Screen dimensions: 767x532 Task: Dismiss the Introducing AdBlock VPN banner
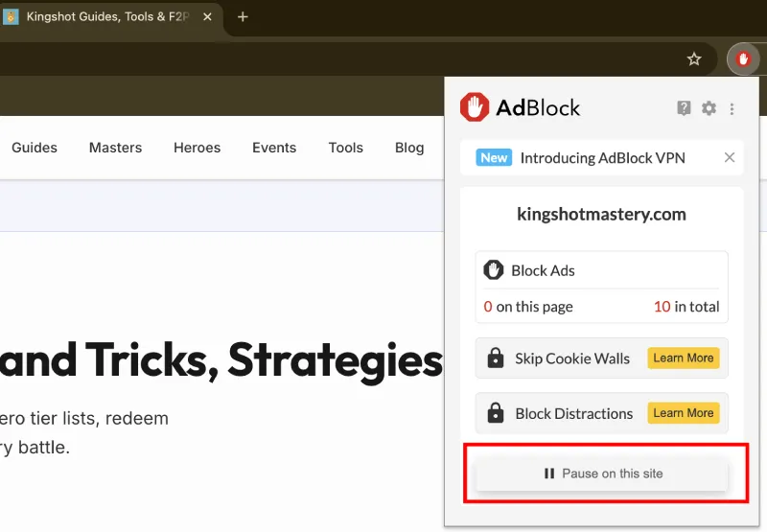pyautogui.click(x=730, y=157)
